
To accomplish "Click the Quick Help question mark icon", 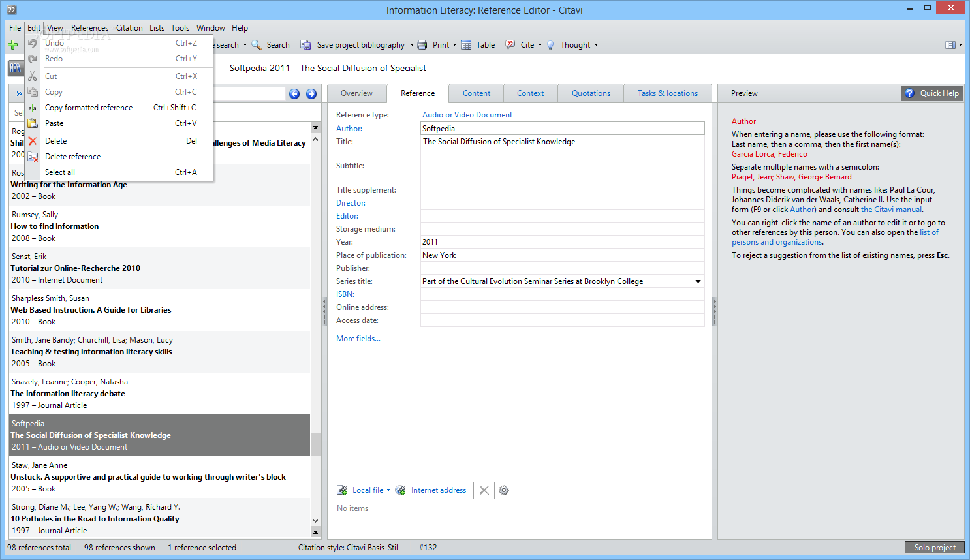I will point(909,93).
